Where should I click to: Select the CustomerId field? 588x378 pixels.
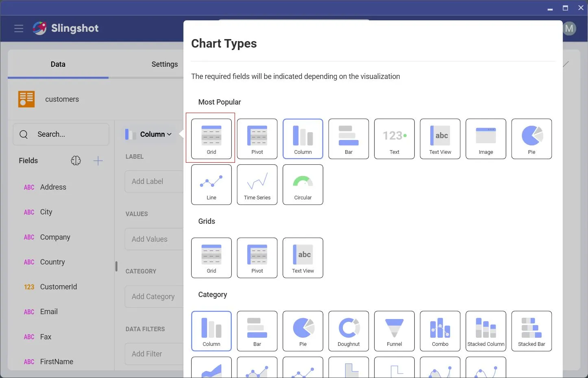(58, 287)
